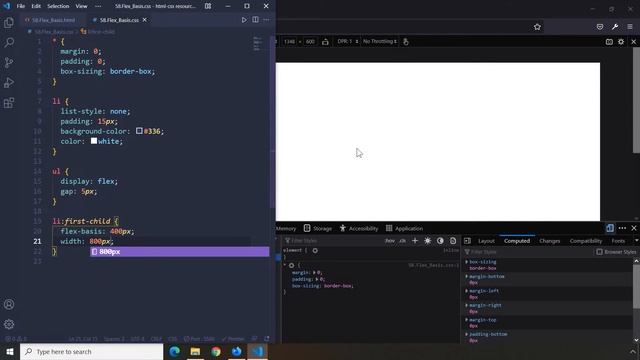Screen dimensions: 640x360
Task: Run the file with play icon
Action: click(x=244, y=20)
